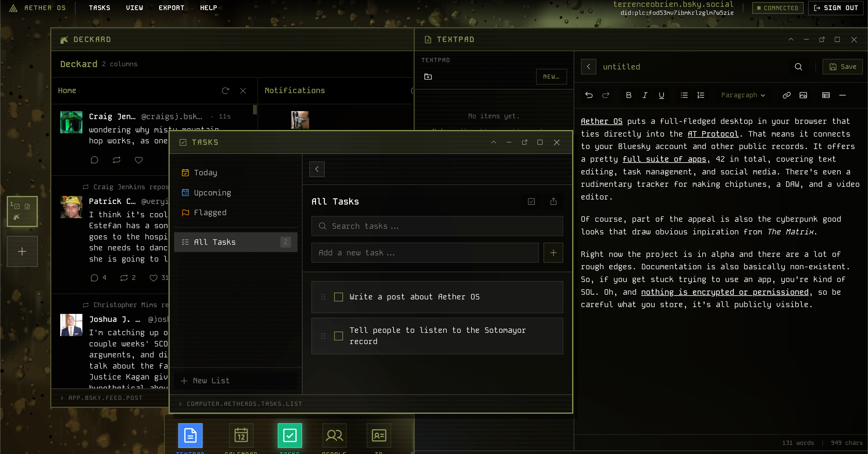This screenshot has width=868, height=454.
Task: Insert a link via the link icon
Action: pyautogui.click(x=787, y=95)
